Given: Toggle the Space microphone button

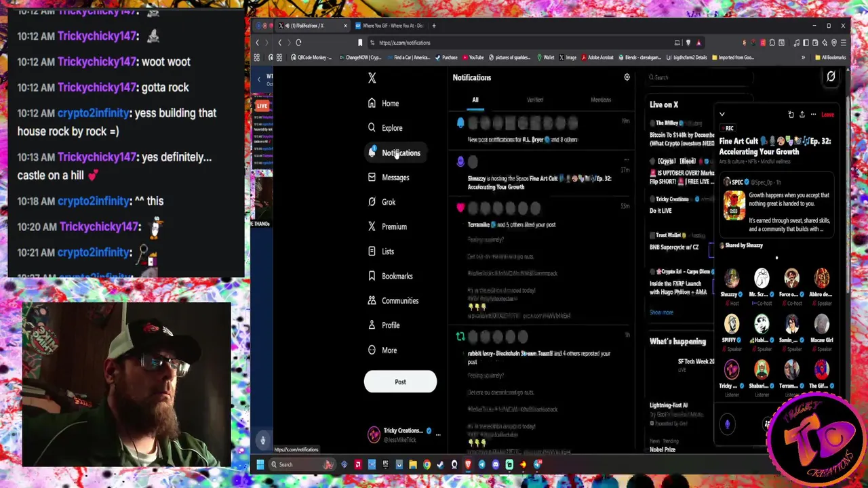Looking at the screenshot, I should [x=727, y=424].
